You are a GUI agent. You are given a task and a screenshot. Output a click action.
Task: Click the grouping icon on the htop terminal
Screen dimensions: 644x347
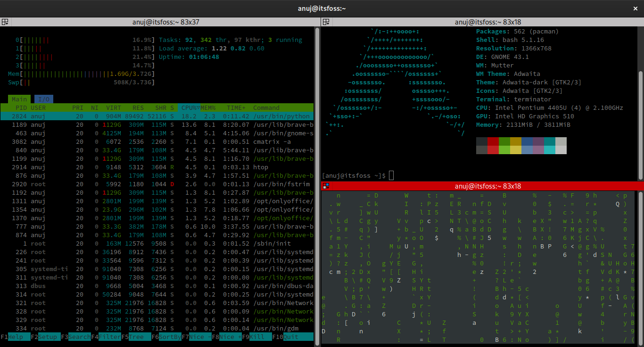click(6, 22)
